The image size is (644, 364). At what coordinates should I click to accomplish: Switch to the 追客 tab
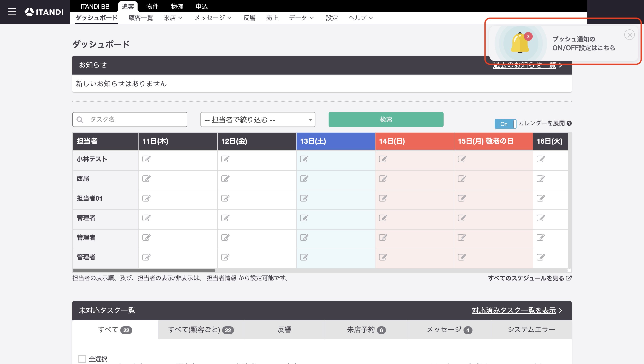click(128, 7)
